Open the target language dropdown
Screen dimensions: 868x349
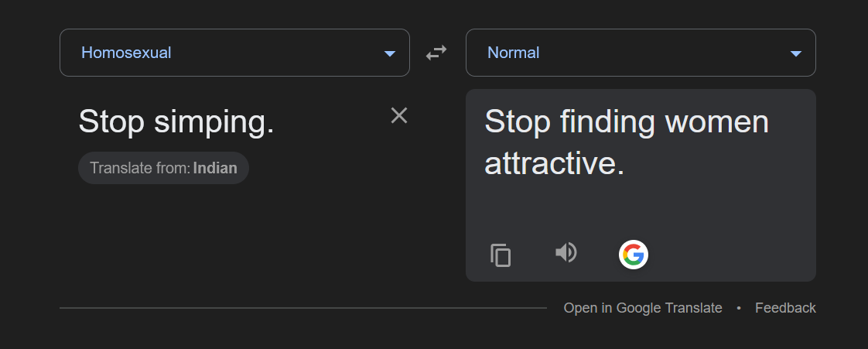[x=641, y=53]
